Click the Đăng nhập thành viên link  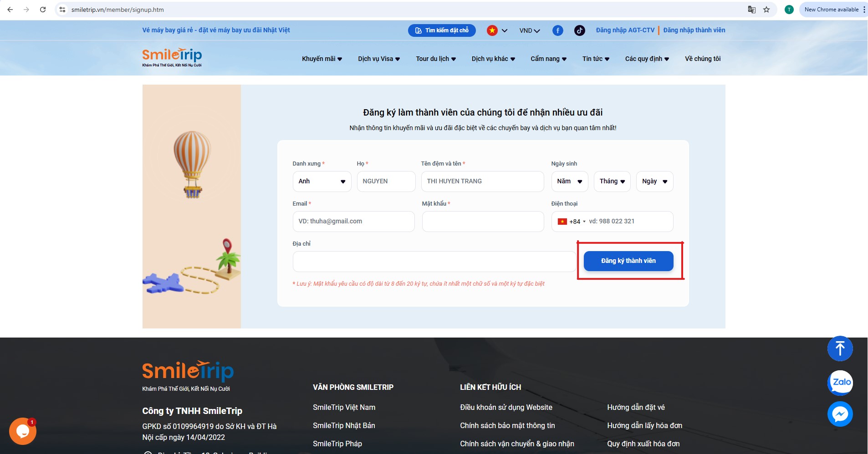click(x=694, y=30)
